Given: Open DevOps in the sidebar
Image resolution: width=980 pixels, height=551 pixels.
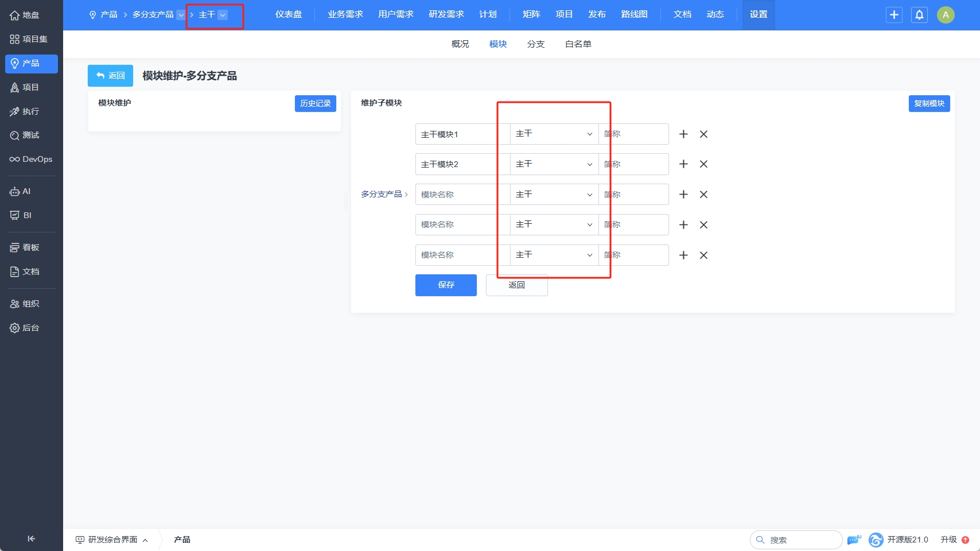Looking at the screenshot, I should 31,159.
